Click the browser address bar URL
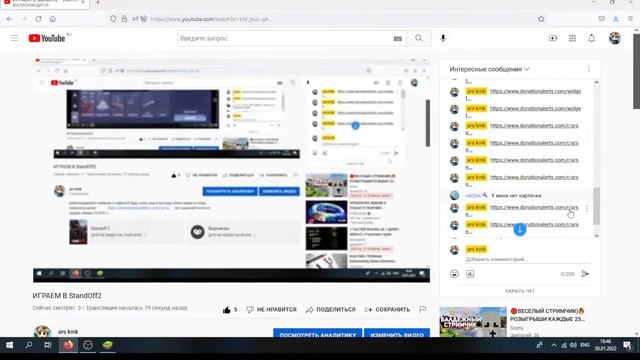 click(x=210, y=19)
